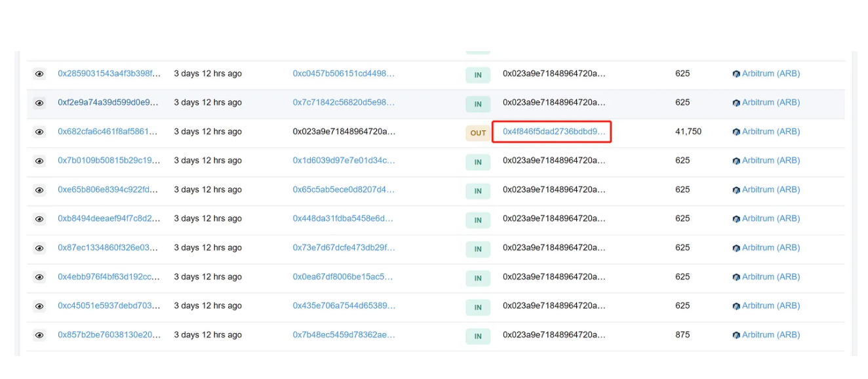This screenshot has width=868, height=379.
Task: Open highlighted recipient address 0x4f846f5dad2736bdbd9
Action: pyautogui.click(x=553, y=131)
